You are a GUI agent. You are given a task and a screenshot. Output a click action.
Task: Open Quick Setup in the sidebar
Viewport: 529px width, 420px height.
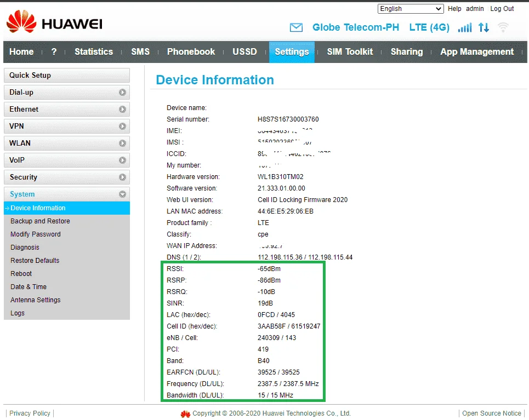tap(67, 75)
